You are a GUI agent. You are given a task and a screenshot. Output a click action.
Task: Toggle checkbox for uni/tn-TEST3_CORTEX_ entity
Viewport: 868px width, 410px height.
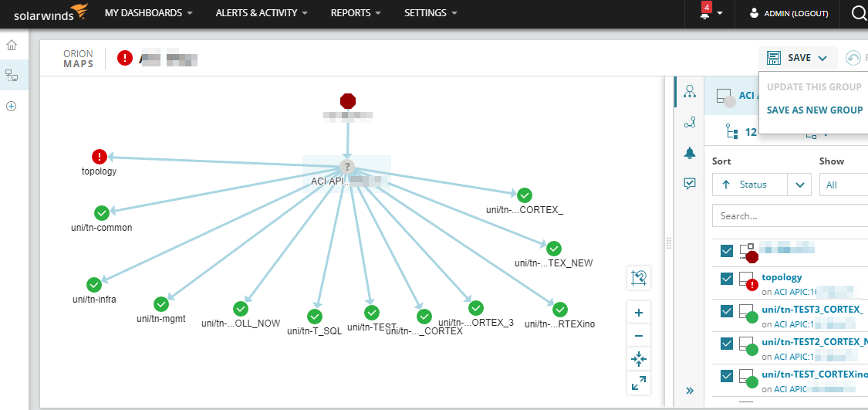[x=726, y=311]
